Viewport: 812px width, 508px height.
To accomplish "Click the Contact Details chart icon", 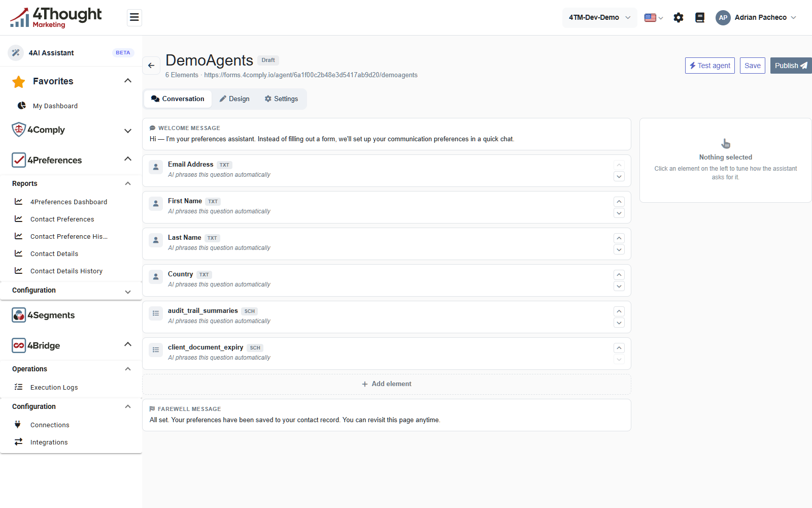I will pos(19,253).
